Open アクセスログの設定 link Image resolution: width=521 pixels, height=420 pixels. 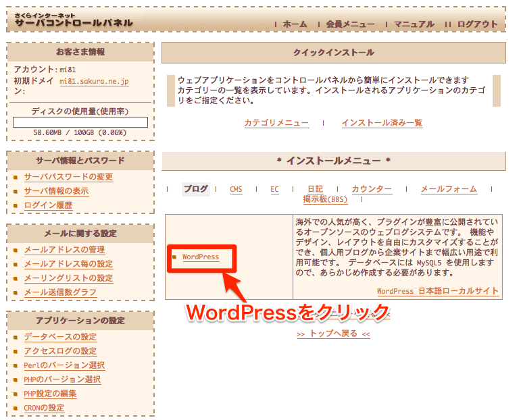click(60, 351)
